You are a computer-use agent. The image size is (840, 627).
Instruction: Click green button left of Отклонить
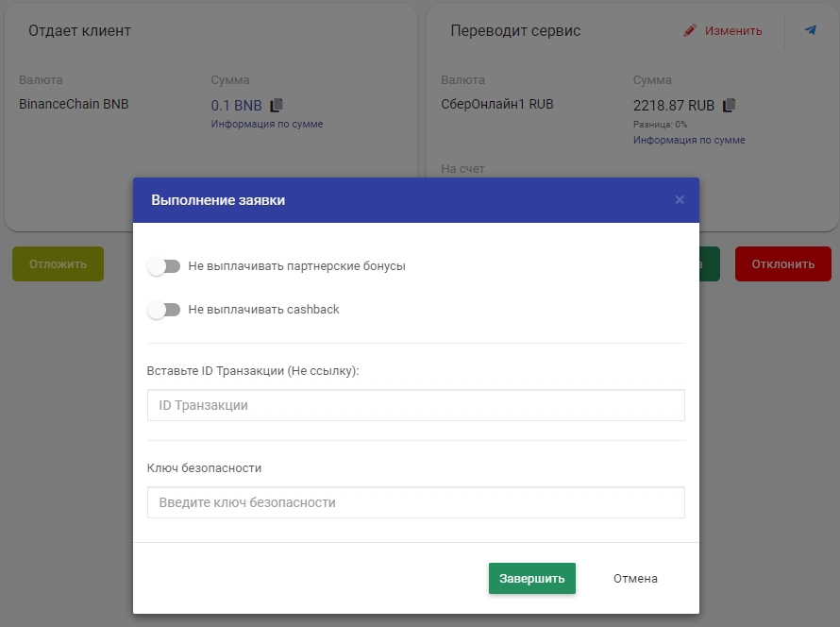(x=709, y=264)
